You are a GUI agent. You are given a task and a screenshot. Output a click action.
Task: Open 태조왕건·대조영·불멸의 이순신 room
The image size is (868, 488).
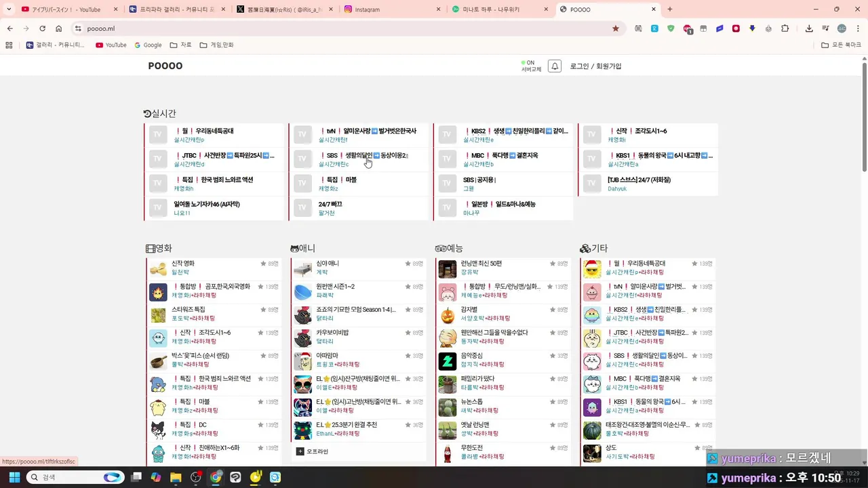(648, 429)
